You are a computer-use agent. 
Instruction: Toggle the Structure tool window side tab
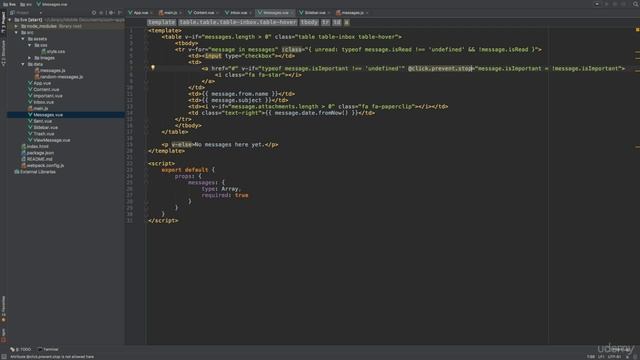coord(3,53)
